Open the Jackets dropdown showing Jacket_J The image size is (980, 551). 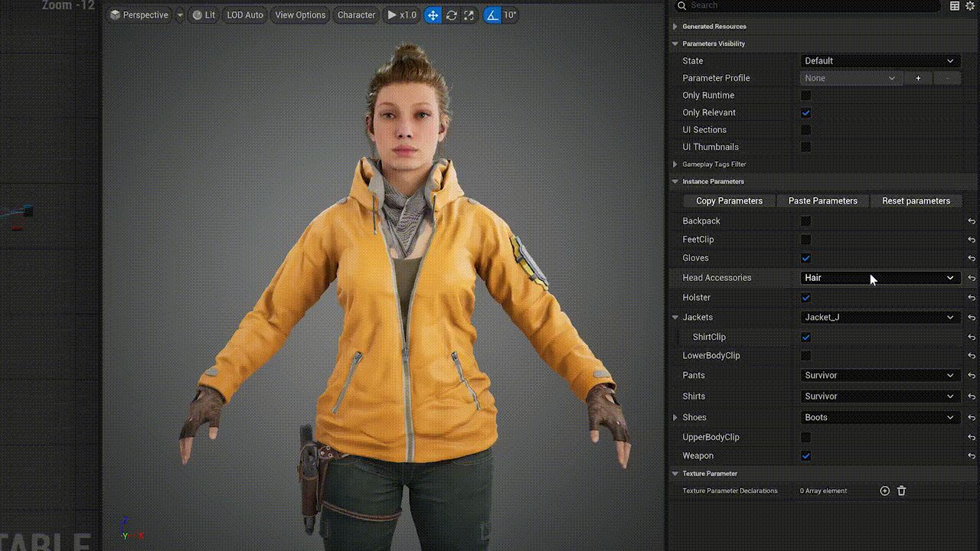(880, 317)
